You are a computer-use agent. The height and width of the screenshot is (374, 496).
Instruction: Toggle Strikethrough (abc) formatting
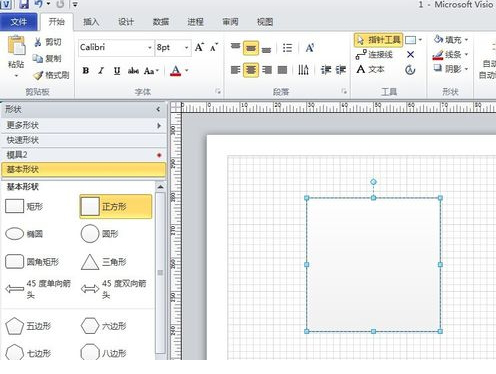[133, 71]
